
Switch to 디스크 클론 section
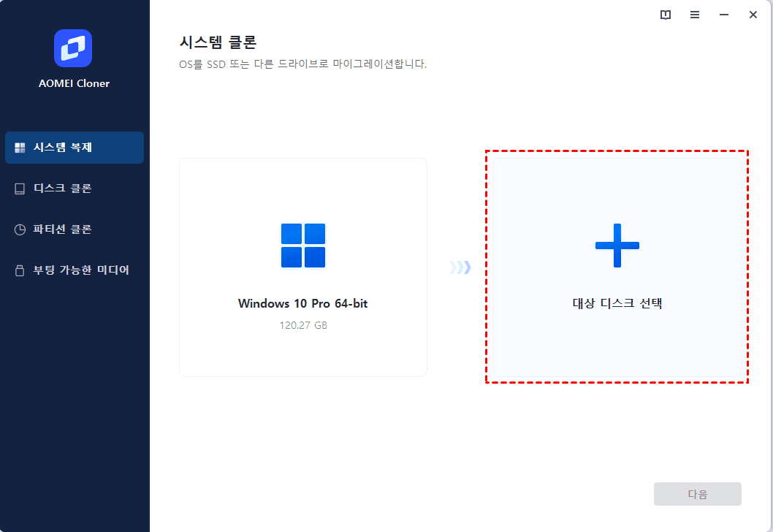[x=75, y=189]
